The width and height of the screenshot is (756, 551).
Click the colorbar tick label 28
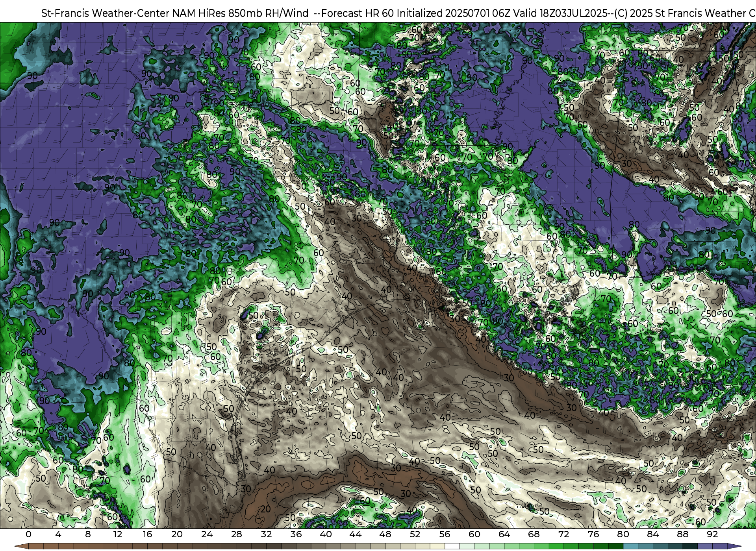[237, 534]
